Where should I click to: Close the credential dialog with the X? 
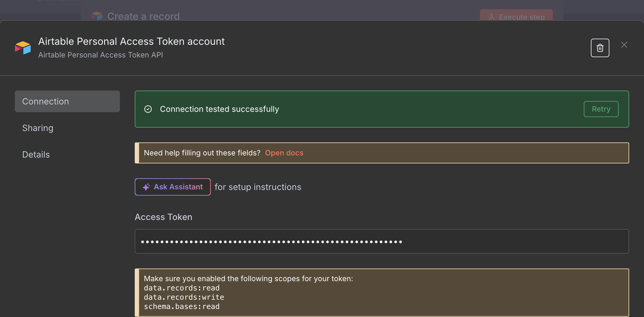(x=624, y=45)
